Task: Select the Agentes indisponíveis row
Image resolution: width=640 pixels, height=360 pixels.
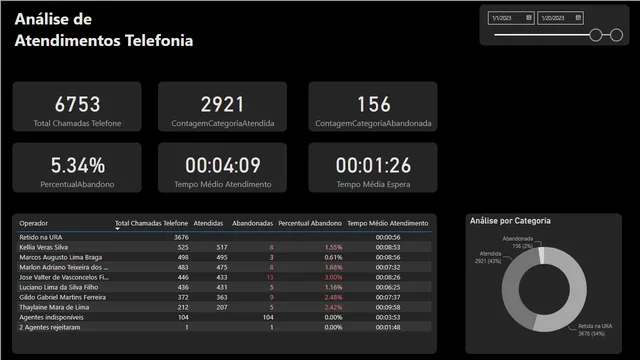Action: click(x=224, y=318)
